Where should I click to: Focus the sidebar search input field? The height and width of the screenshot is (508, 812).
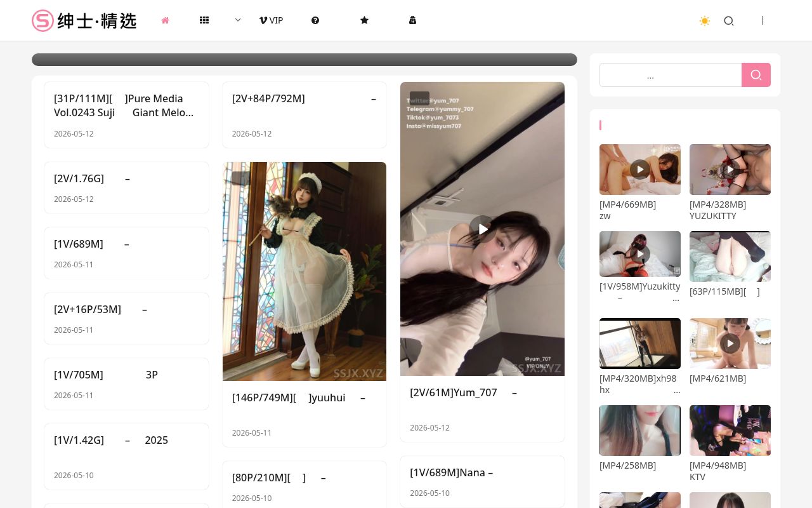click(671, 75)
